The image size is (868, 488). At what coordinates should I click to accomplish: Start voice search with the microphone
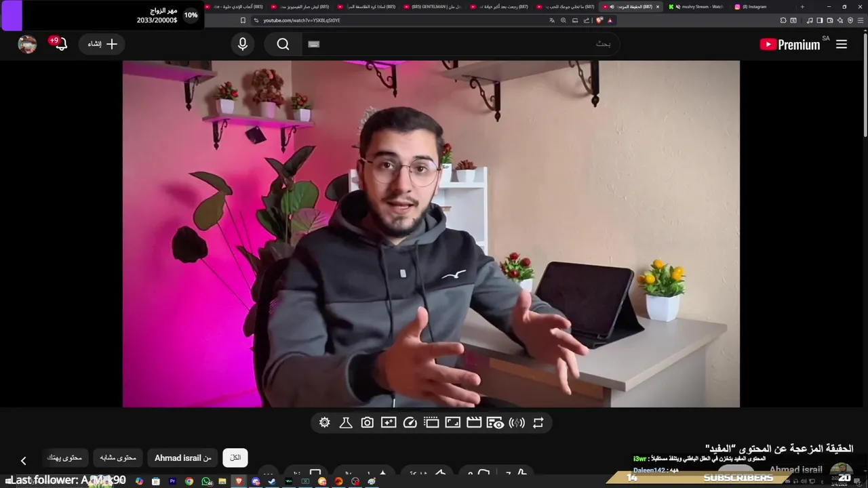(x=243, y=44)
